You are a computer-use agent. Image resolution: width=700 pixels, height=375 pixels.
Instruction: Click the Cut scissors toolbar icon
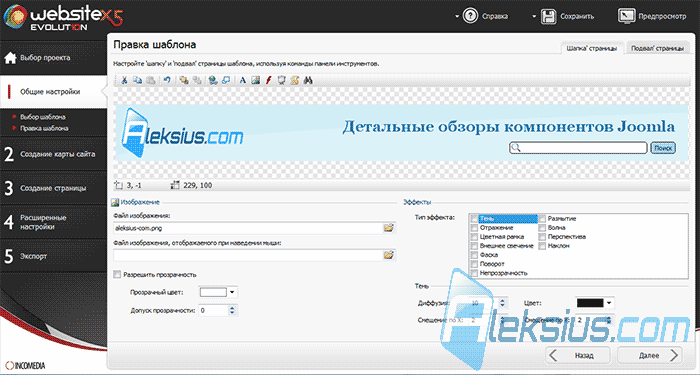(125, 80)
